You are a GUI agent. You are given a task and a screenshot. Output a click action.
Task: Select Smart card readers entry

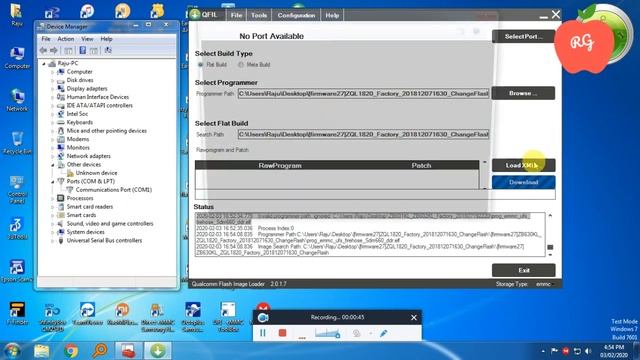point(90,207)
